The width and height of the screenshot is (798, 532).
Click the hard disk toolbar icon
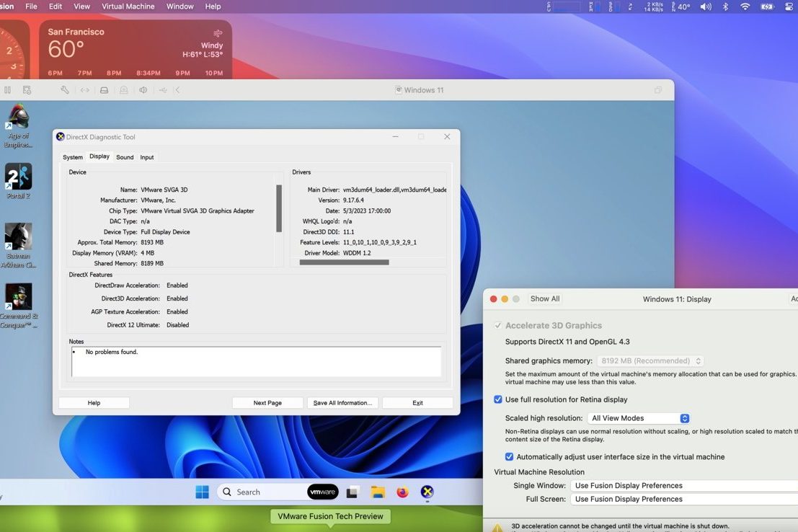pyautogui.click(x=104, y=89)
